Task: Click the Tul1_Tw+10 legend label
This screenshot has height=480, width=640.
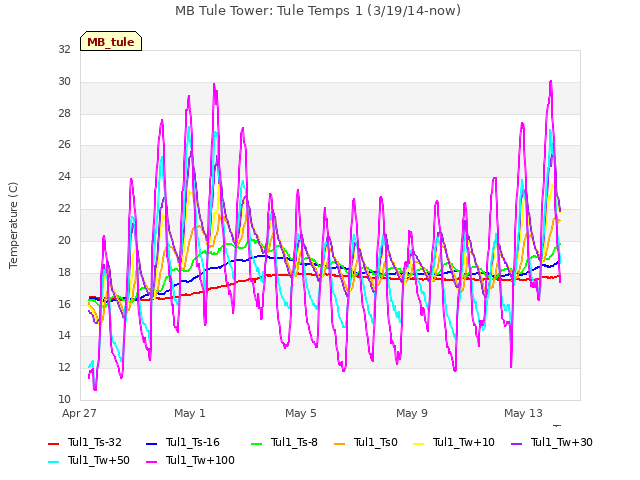Action: pyautogui.click(x=464, y=442)
